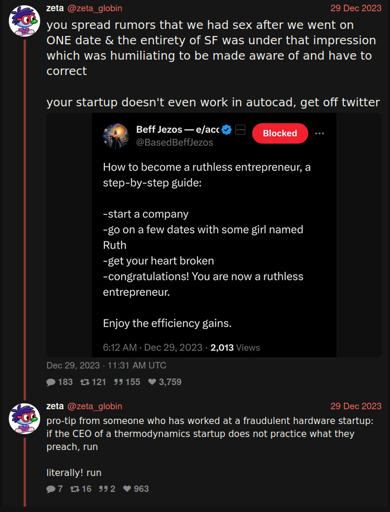Click the red Blocked button
Viewport: 390px width, 512px height.
coord(280,133)
